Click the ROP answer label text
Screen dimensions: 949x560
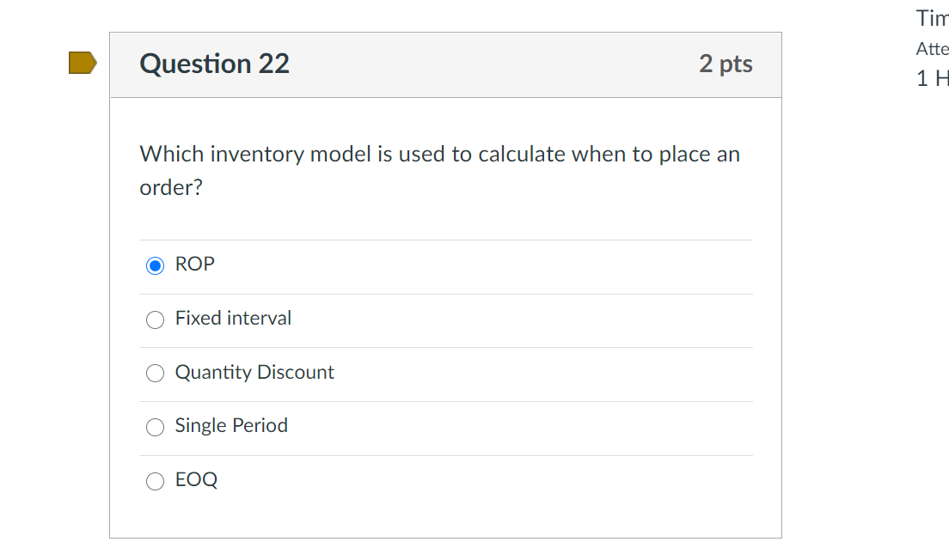(194, 265)
